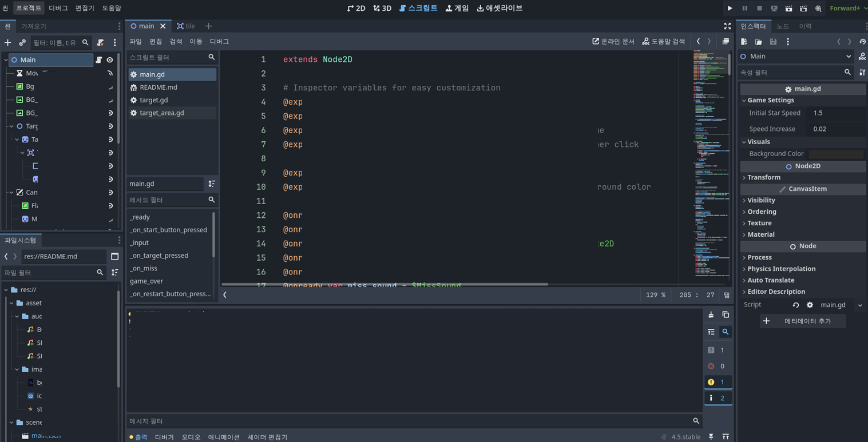Open the Forward+ renderer dropdown
This screenshot has height=442, width=868.
[x=848, y=9]
